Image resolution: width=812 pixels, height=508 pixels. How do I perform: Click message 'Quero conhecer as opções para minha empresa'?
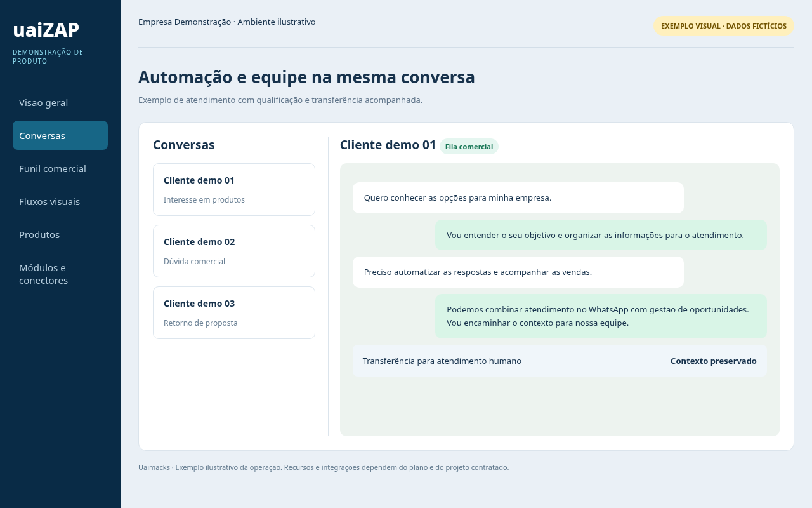518,197
